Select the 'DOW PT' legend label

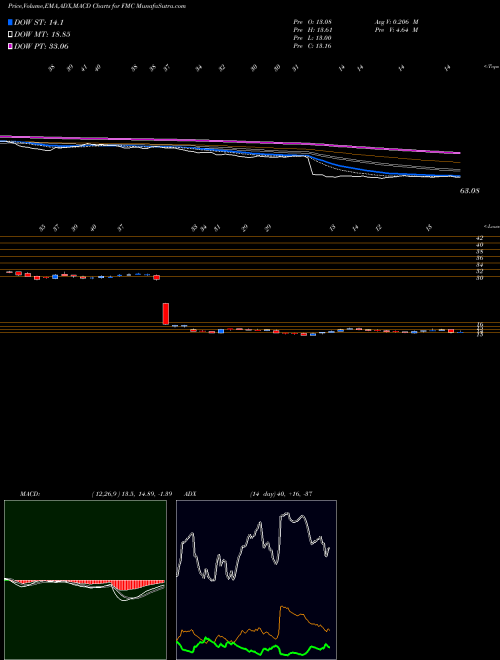point(41,46)
